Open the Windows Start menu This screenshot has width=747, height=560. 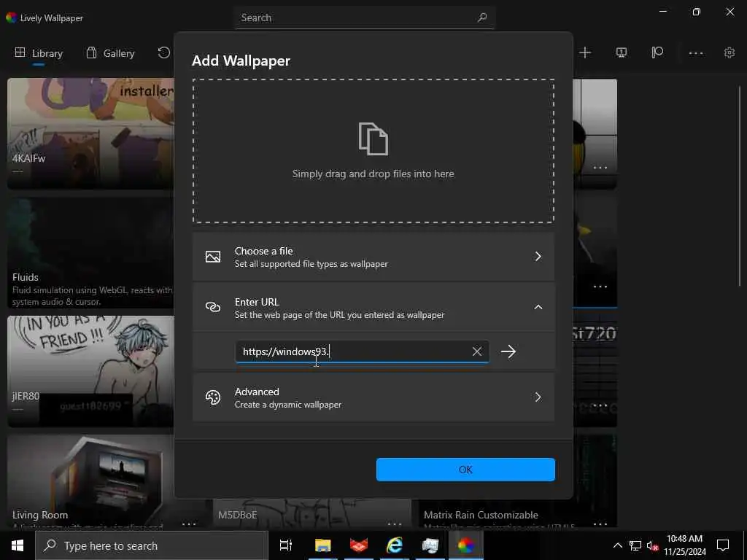coord(18,545)
